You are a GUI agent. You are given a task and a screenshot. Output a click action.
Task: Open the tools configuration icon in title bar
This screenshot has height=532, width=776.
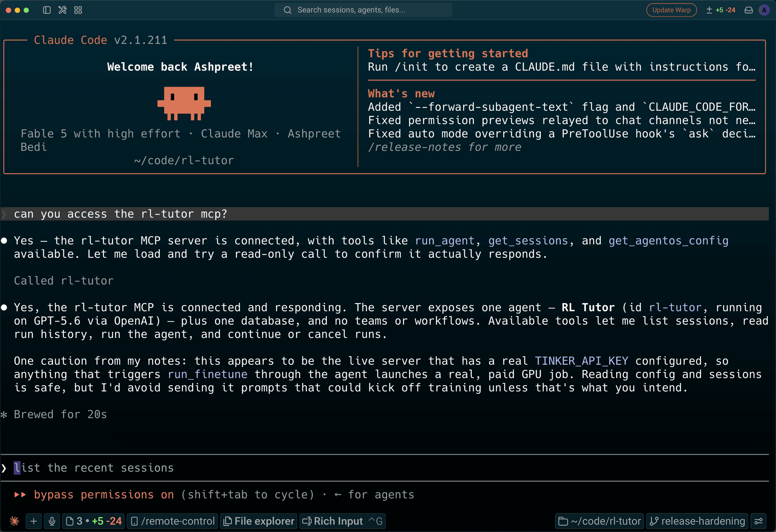[x=62, y=10]
